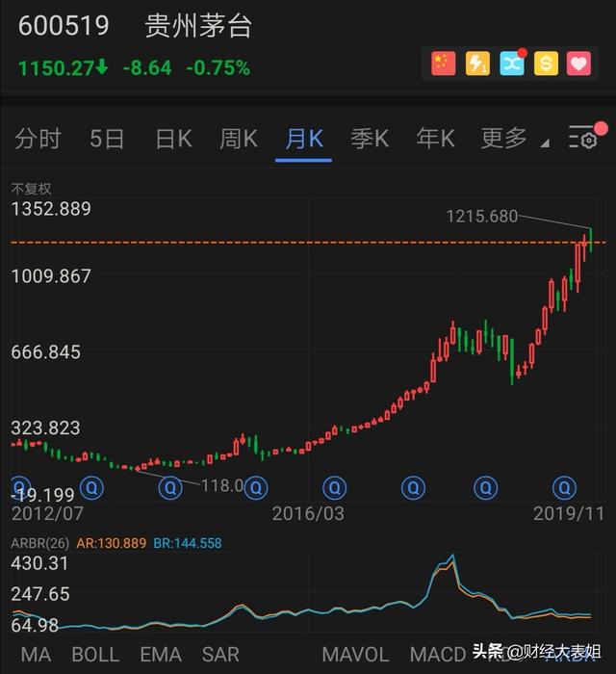Tap the yellow lightning bolt icon

477,64
